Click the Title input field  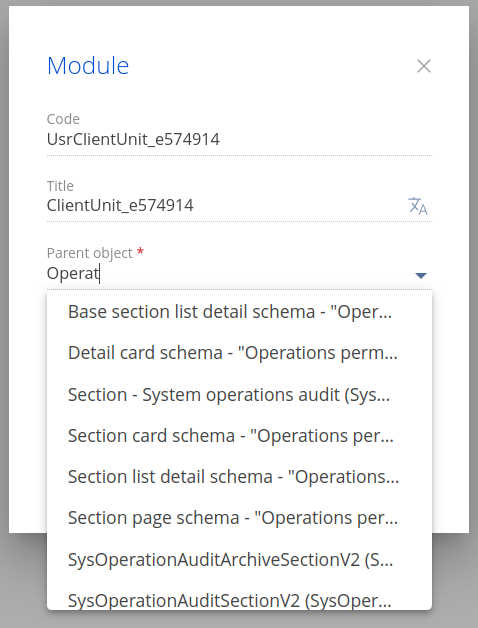(x=224, y=205)
